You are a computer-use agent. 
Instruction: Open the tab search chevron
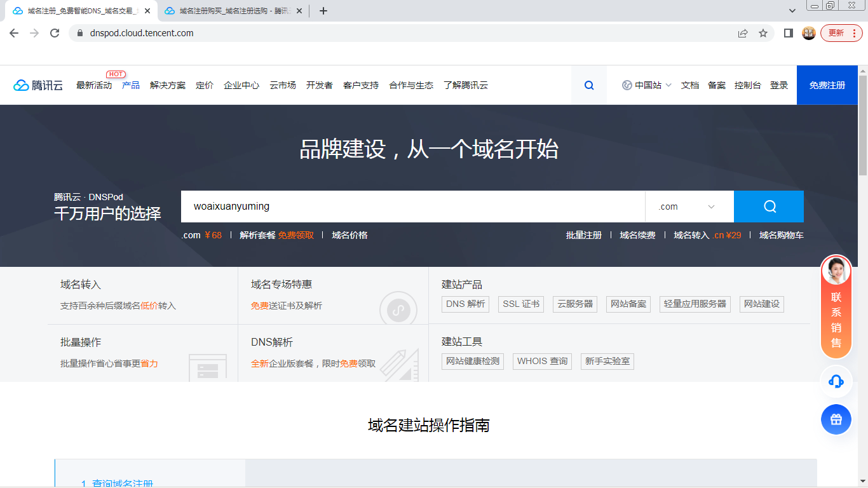[792, 11]
